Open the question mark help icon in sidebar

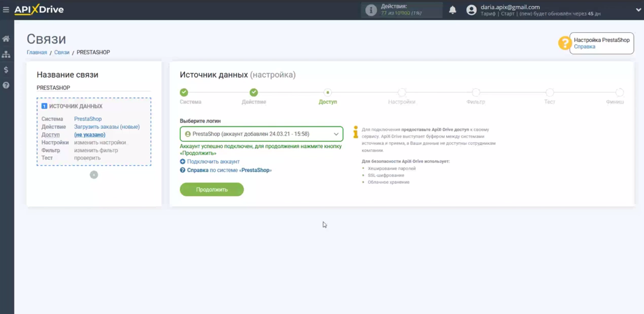(6, 85)
